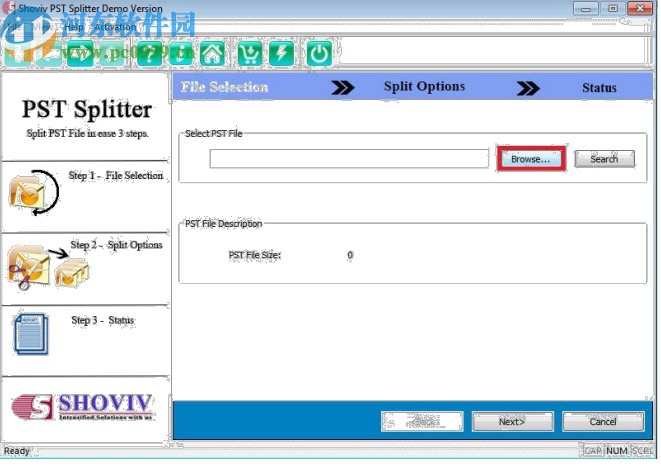Click the Next> button
Image resolution: width=661 pixels, height=469 pixels.
tap(512, 422)
